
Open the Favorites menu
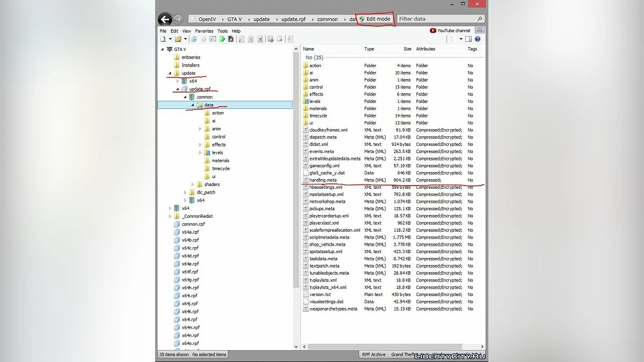(204, 31)
